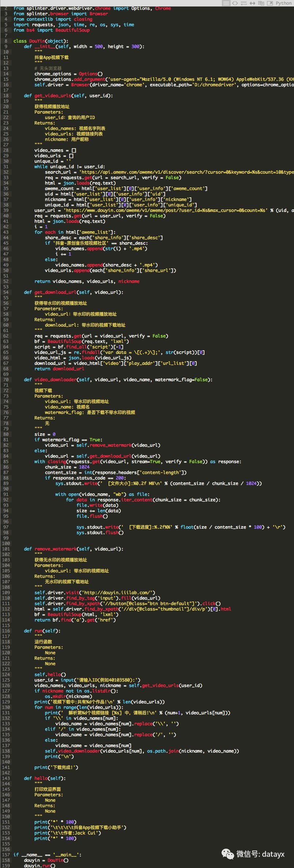The image size is (294, 868).
Task: Click 'with open(video_name, "wb") as file:' line
Action: pyautogui.click(x=102, y=494)
